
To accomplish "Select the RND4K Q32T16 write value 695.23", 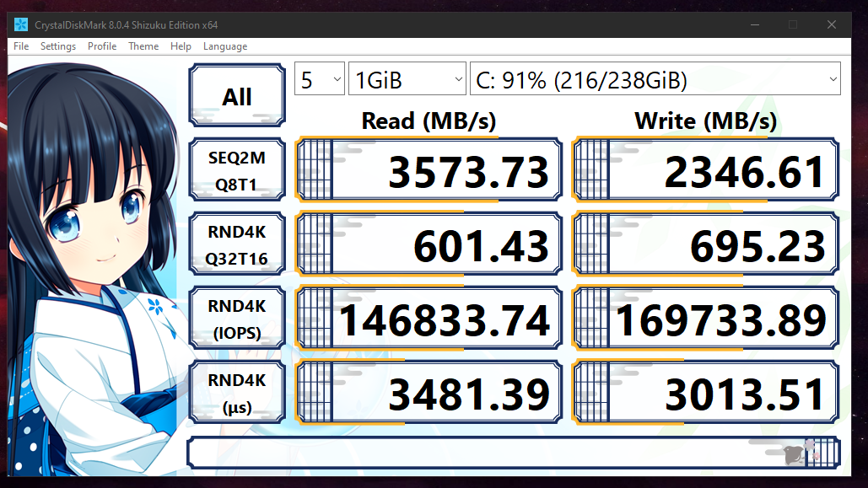I will point(706,244).
